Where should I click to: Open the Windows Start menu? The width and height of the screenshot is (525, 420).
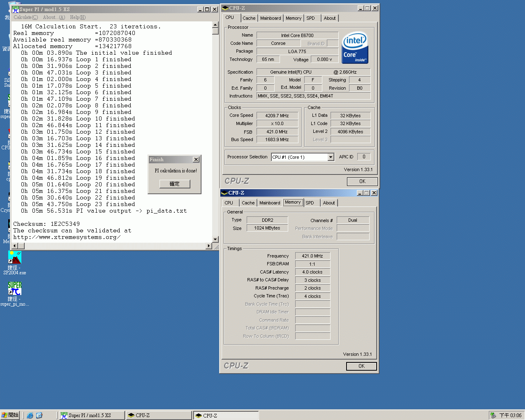tap(10, 415)
